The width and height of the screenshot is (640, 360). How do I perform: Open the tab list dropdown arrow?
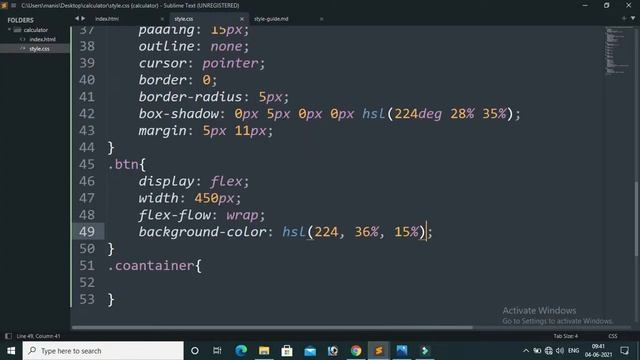633,18
